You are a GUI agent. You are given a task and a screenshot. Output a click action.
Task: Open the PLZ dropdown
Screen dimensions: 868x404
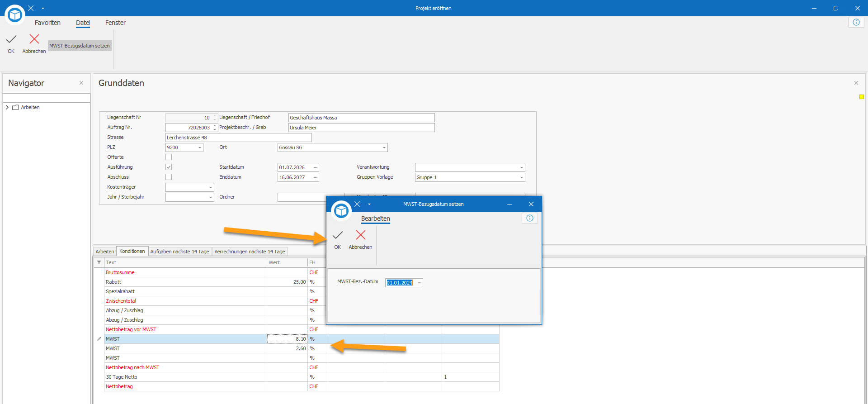199,147
